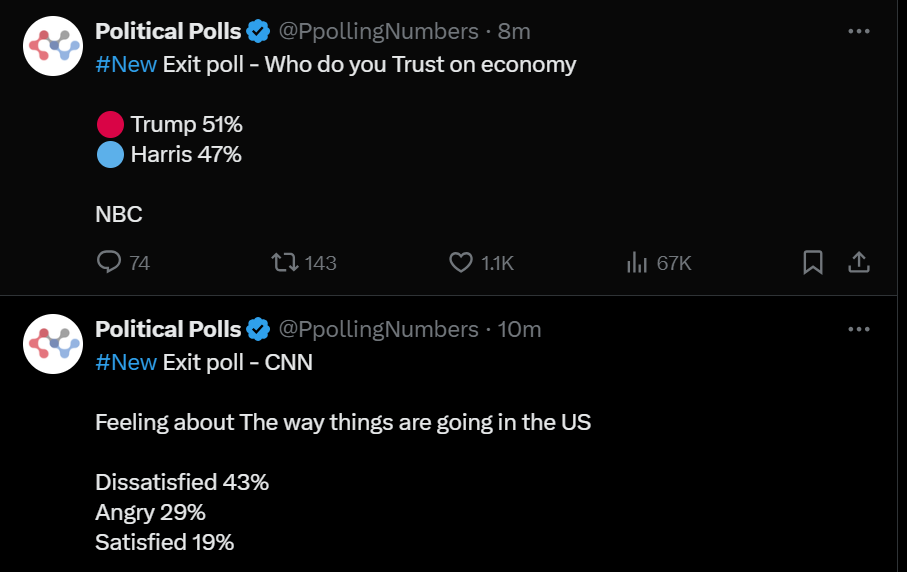Open more options on the 10m post
Screen dimensions: 907x572
(858, 329)
